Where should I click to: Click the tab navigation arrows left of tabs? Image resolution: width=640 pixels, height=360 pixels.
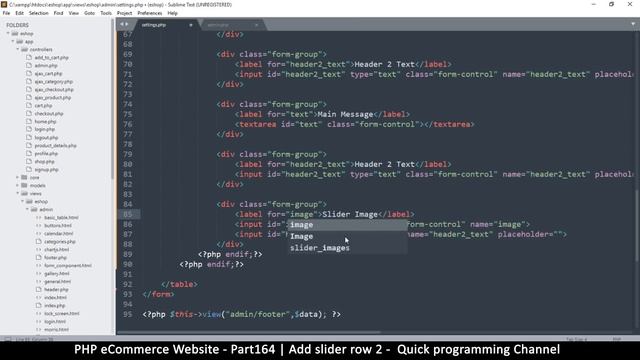tap(124, 24)
